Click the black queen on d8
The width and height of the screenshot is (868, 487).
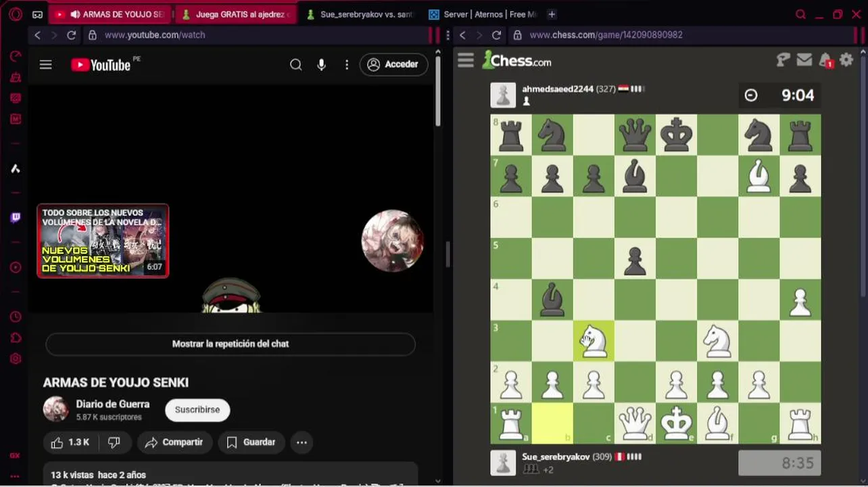(635, 135)
